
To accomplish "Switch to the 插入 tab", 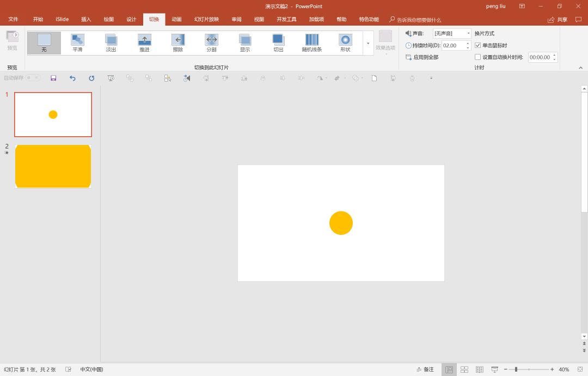I will (x=86, y=20).
